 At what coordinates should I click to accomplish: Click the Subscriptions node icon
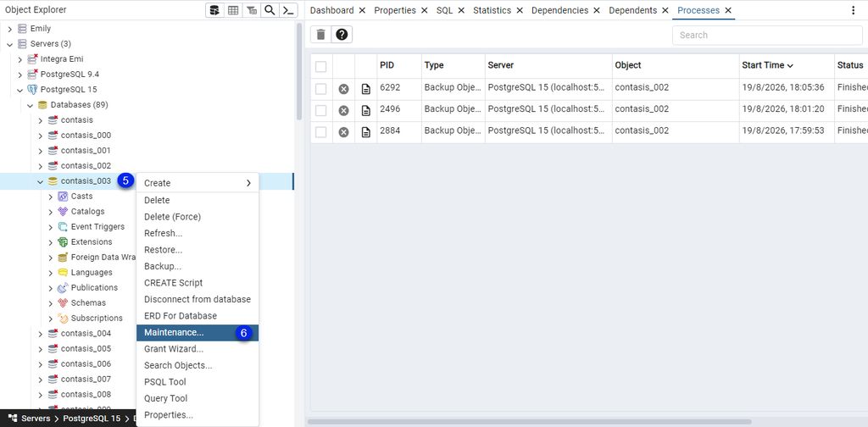click(x=63, y=318)
